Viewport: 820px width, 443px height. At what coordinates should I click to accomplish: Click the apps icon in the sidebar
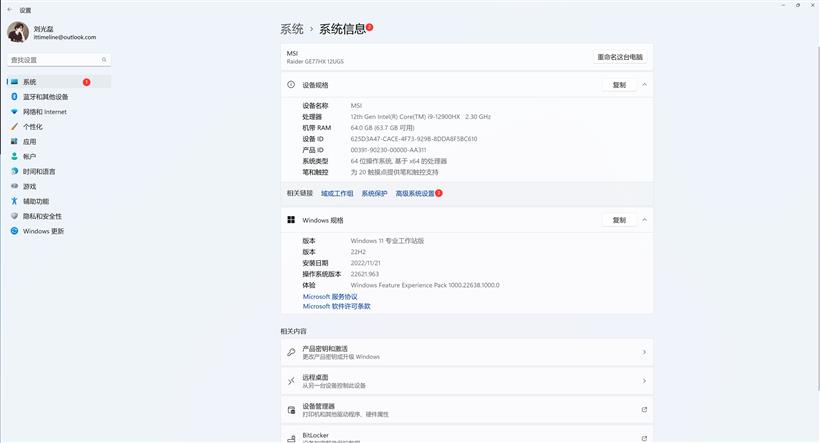point(14,141)
